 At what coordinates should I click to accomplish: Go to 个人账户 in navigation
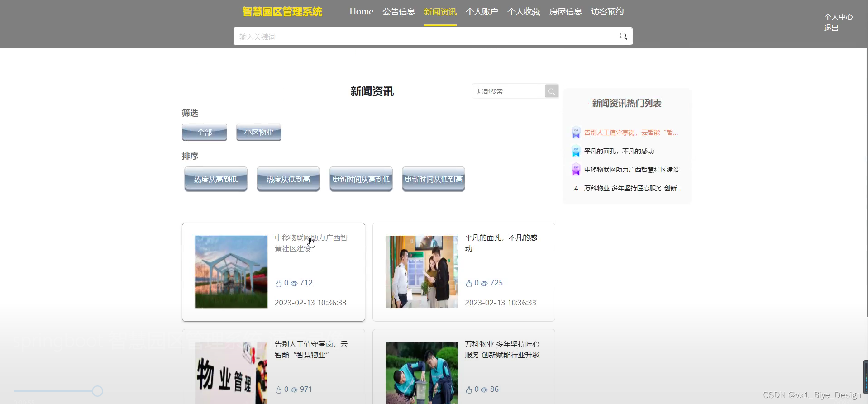pyautogui.click(x=482, y=12)
